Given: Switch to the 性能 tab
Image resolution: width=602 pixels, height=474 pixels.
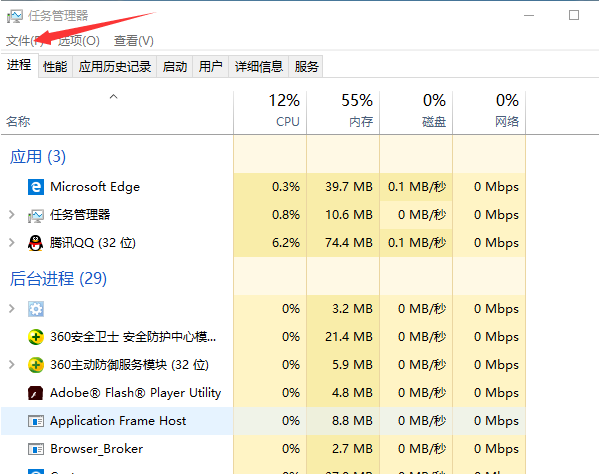Looking at the screenshot, I should [55, 67].
